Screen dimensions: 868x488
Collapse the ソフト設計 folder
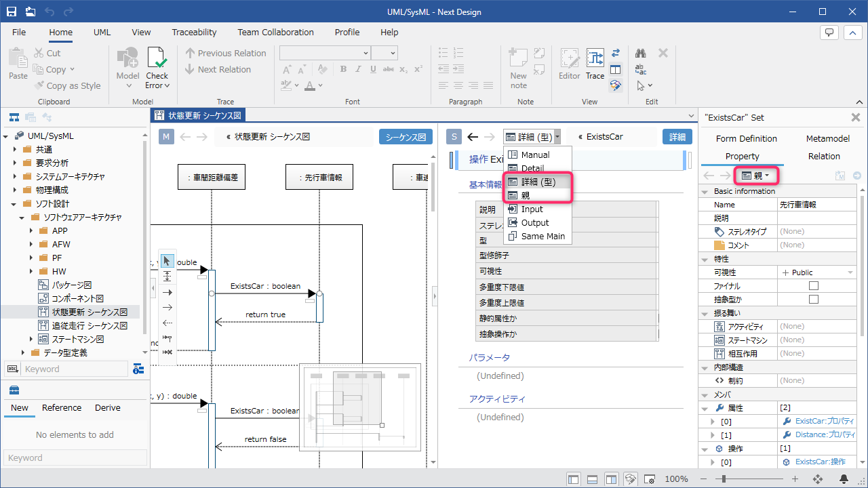15,203
